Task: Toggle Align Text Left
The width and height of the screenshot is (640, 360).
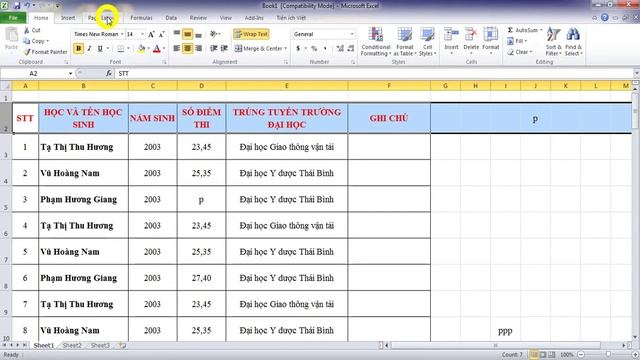Action: (177, 49)
